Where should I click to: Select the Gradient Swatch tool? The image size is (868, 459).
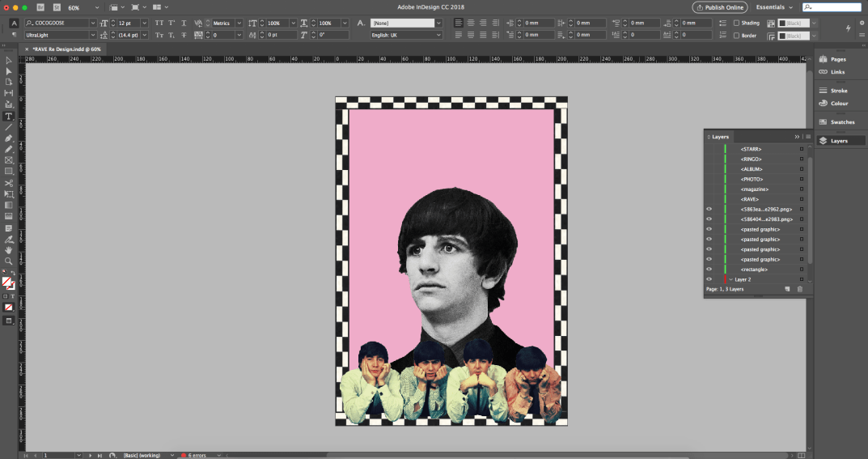point(8,206)
